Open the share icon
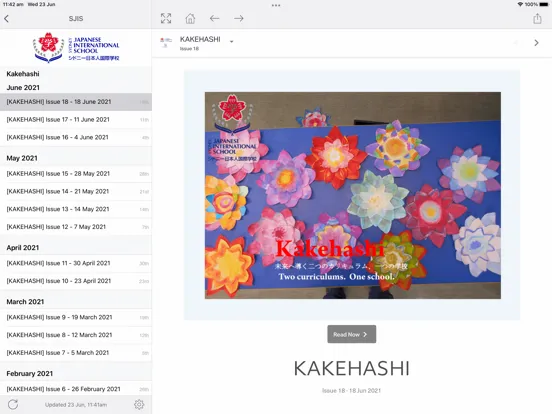This screenshot has width=552, height=414. [537, 18]
